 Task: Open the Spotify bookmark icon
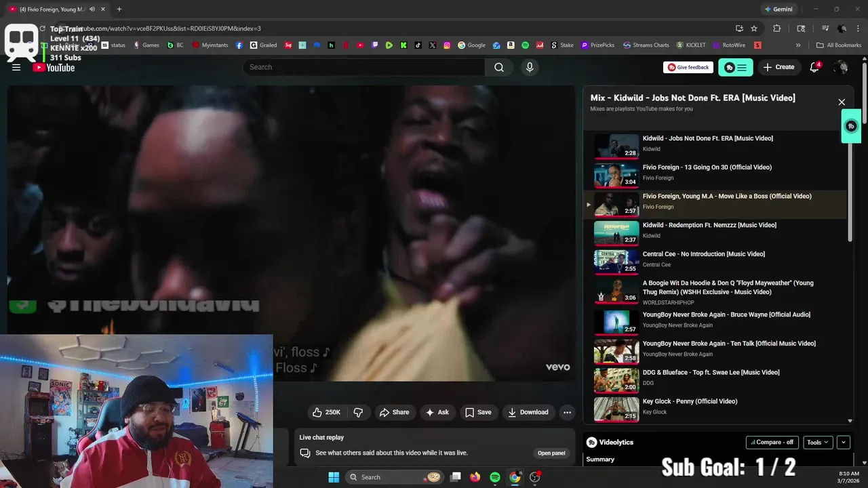(526, 45)
